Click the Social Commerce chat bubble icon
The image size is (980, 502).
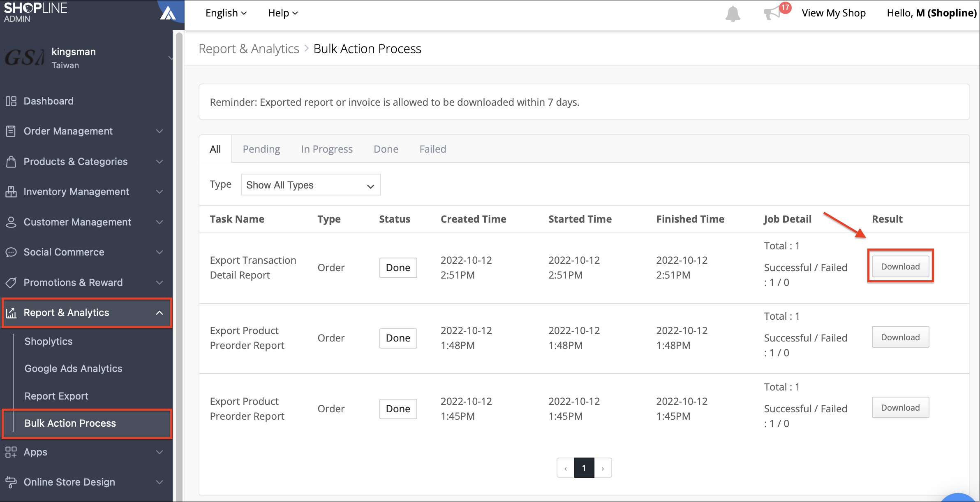[11, 252]
